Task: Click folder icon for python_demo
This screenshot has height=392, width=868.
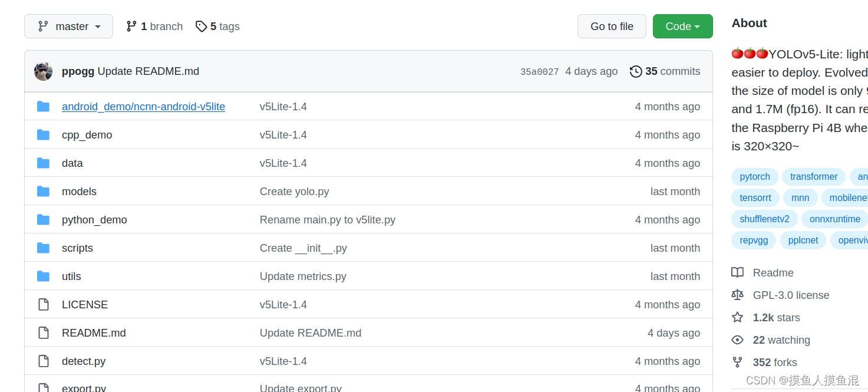Action: [43, 220]
